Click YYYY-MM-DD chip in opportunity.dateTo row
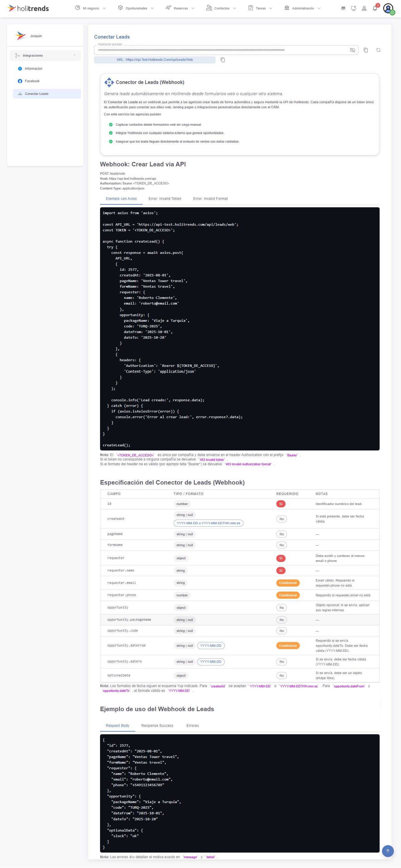Viewport: 401px width, 868px height. point(211,662)
